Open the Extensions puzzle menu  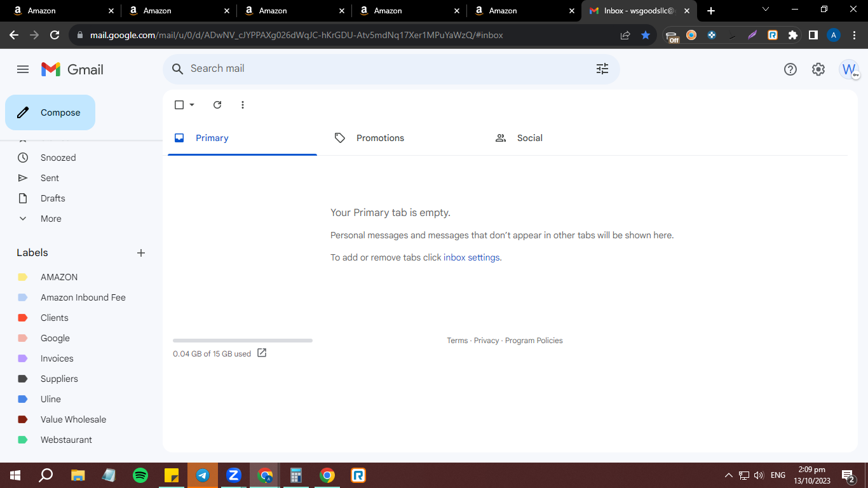coord(792,35)
